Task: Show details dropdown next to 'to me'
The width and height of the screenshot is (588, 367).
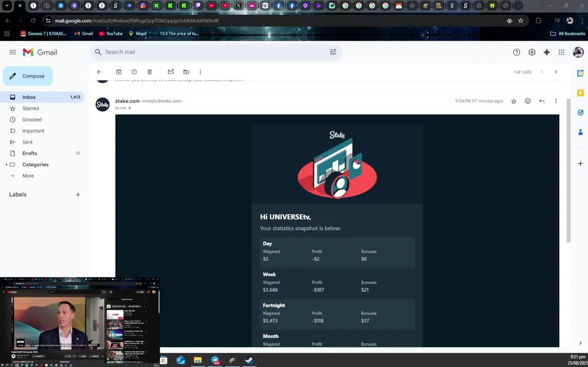Action: pos(130,109)
